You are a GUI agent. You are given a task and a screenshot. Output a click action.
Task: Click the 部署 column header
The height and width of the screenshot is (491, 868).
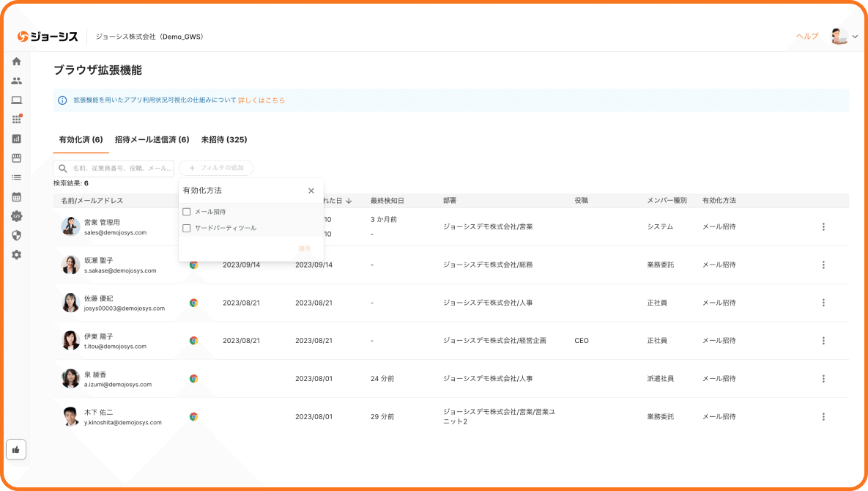coord(450,201)
